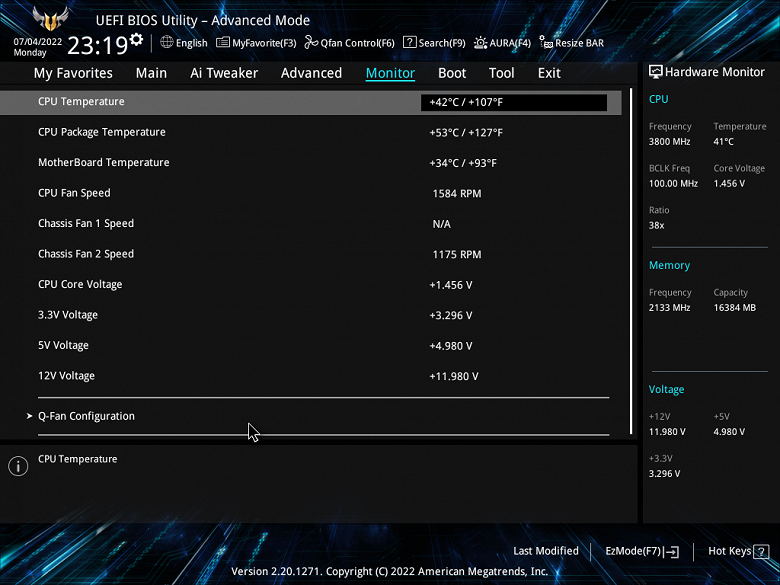
Task: Click the 41°C sidebar temperature
Action: [x=723, y=142]
